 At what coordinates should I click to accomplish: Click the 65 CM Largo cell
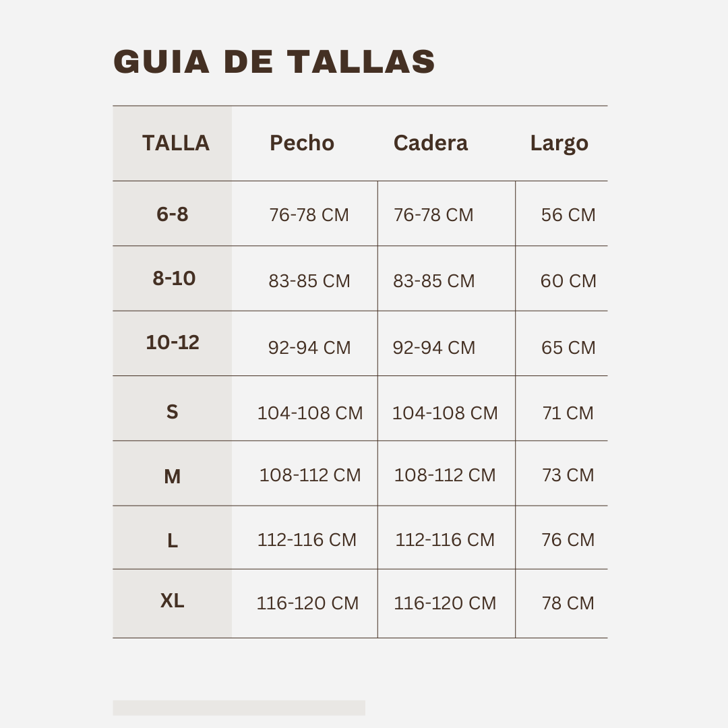coord(568,348)
